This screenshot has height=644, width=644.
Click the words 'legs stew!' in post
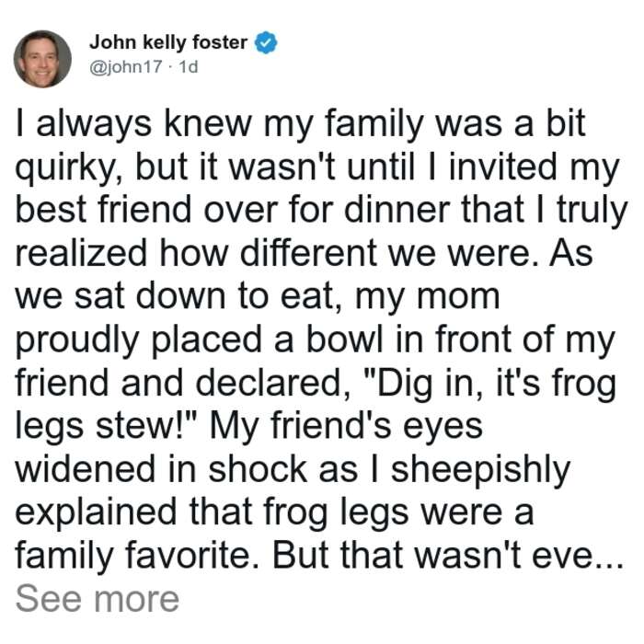pos(107,427)
